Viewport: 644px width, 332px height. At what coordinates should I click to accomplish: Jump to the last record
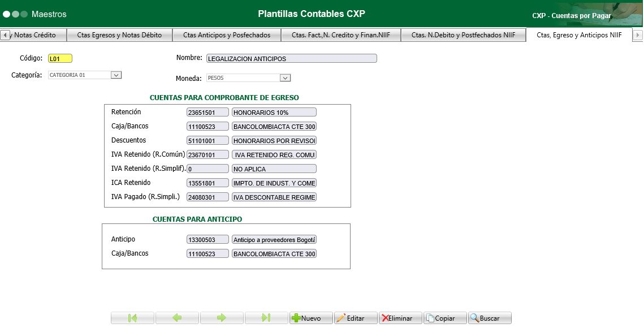tap(266, 318)
